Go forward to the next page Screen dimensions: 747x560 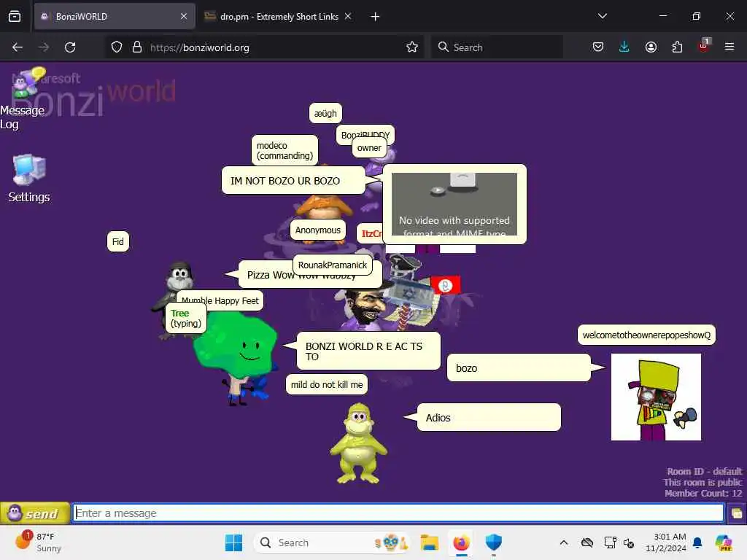[x=44, y=47]
